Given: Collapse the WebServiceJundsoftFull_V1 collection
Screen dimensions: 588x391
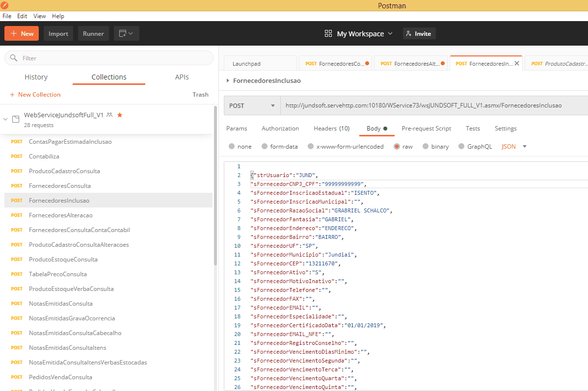Looking at the screenshot, I should [x=6, y=119].
